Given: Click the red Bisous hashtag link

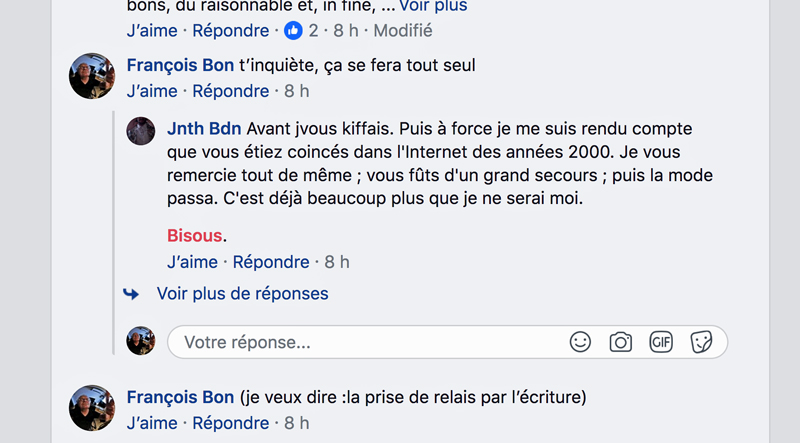Looking at the screenshot, I should click(195, 236).
